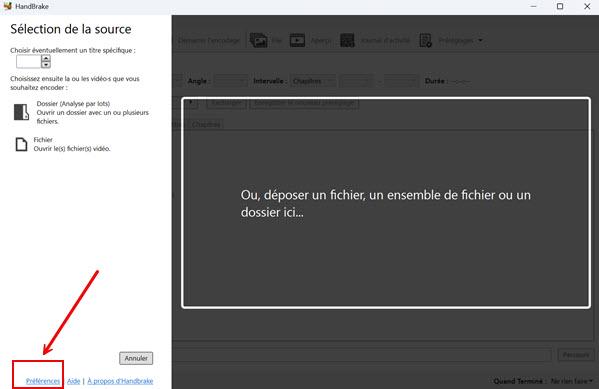Increase the title number with up arrow
This screenshot has width=599, height=389.
46,58
